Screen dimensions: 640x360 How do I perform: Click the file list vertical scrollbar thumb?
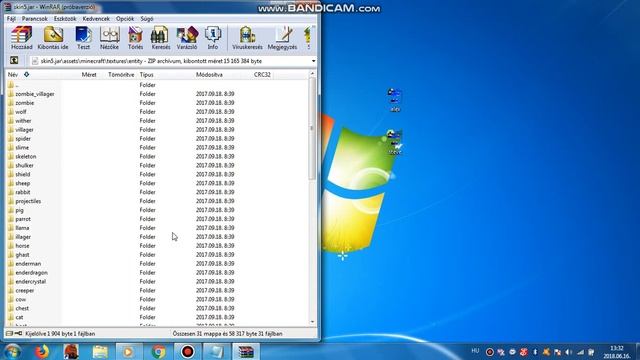313,129
